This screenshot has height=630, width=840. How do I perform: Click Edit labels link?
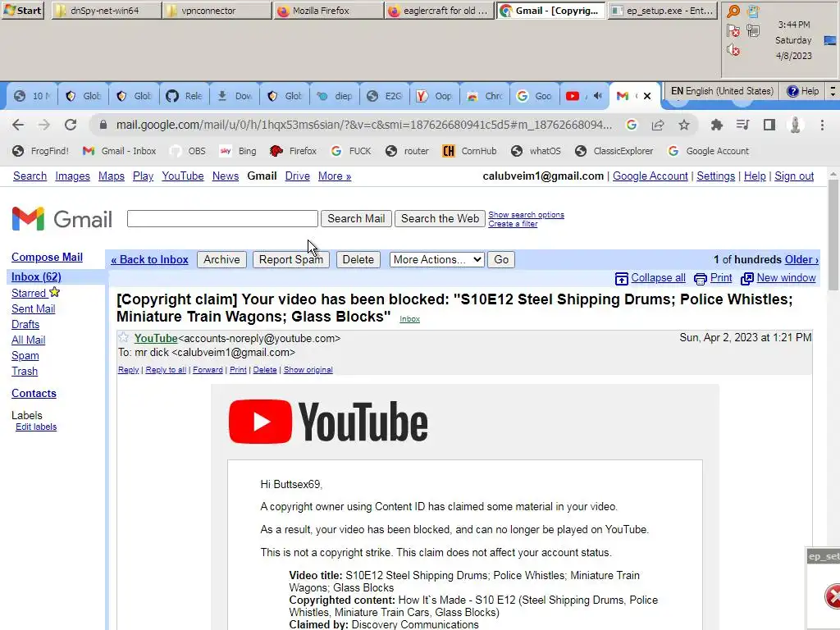tap(36, 427)
